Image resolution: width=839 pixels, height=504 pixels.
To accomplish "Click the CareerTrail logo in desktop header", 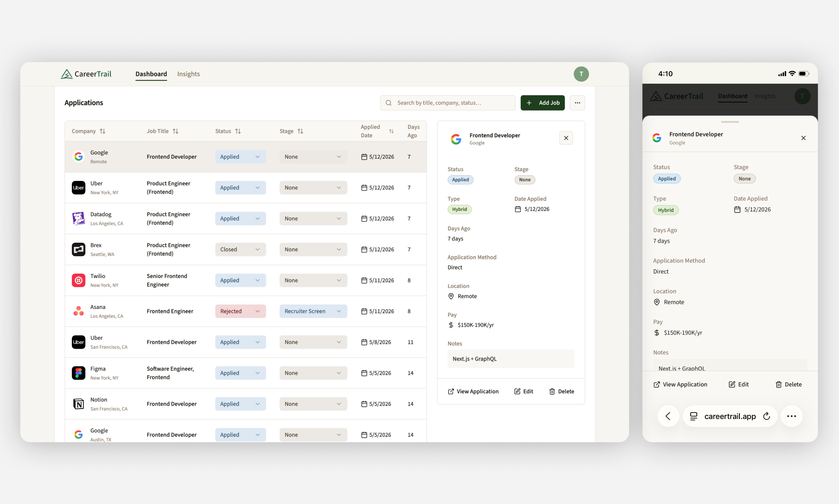I will 86,74.
